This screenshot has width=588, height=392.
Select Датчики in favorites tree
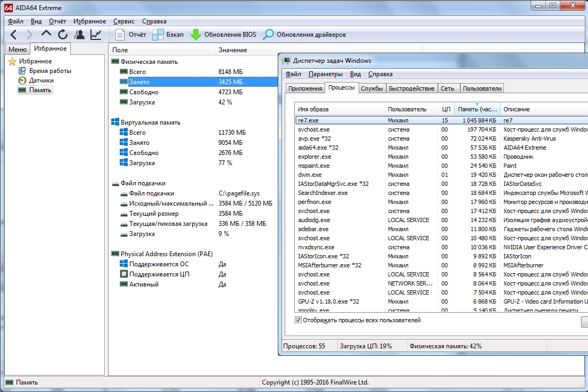[42, 80]
